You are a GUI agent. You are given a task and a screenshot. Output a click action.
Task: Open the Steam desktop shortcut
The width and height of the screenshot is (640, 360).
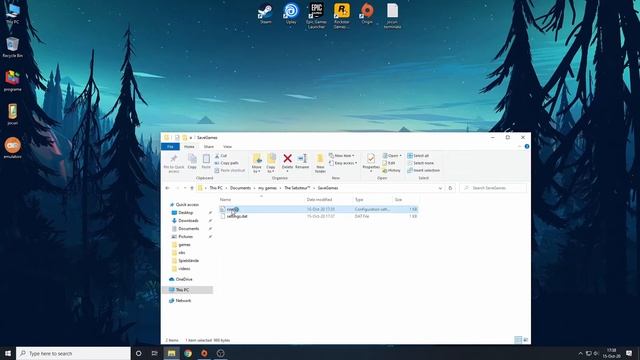pyautogui.click(x=265, y=13)
